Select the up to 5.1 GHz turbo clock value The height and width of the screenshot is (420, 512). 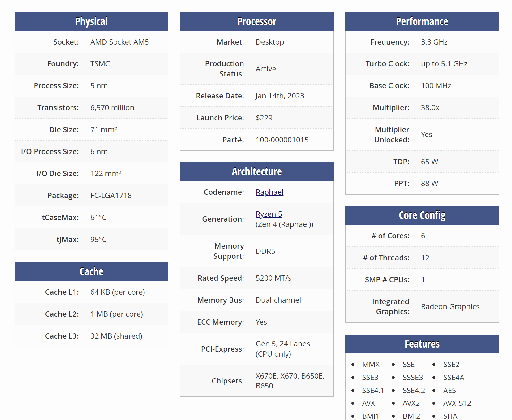tap(444, 64)
